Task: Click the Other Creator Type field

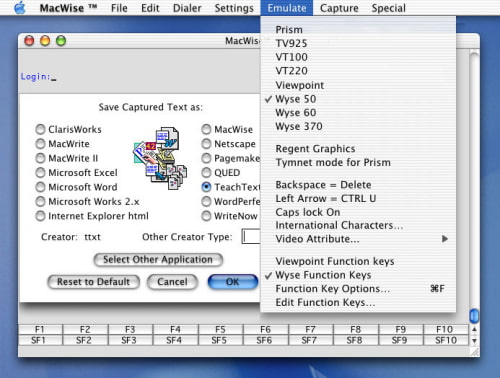Action: pyautogui.click(x=251, y=237)
